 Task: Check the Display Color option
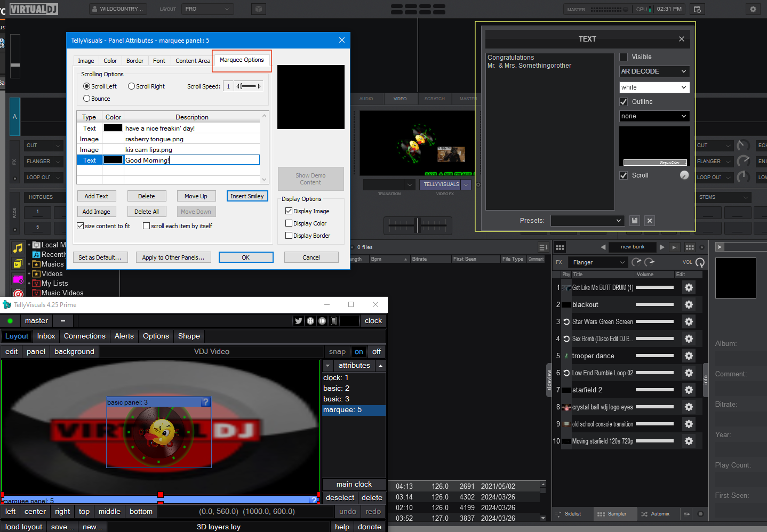click(289, 223)
